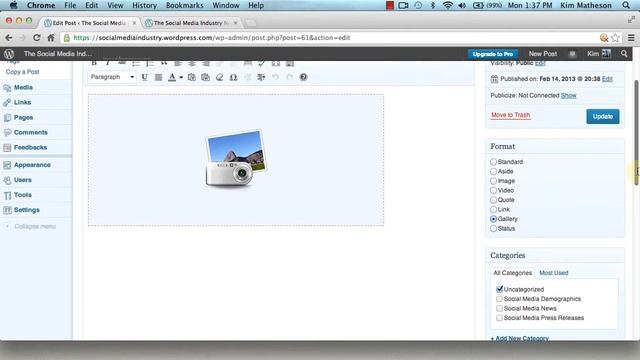Select the Image post format
This screenshot has width=640, height=360.
(x=493, y=181)
